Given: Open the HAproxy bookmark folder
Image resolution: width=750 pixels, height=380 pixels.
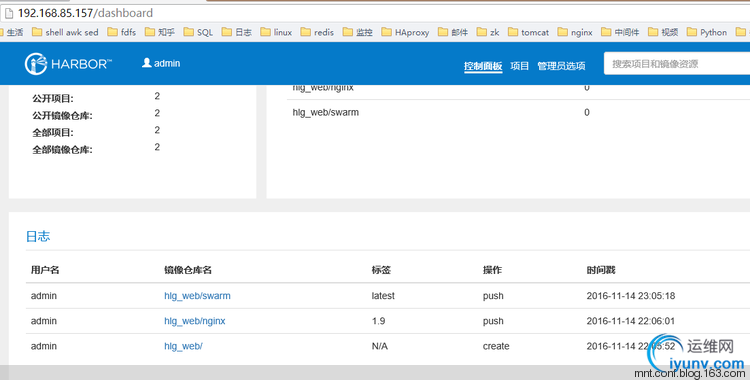Looking at the screenshot, I should point(405,32).
